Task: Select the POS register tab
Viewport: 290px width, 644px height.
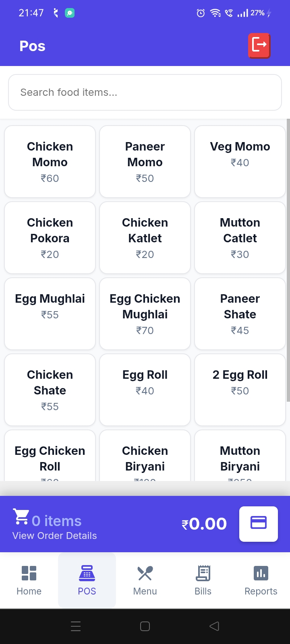Action: (x=87, y=580)
